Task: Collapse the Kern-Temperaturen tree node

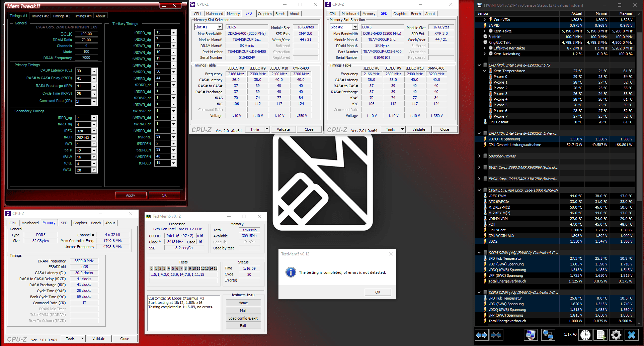Action: point(484,71)
